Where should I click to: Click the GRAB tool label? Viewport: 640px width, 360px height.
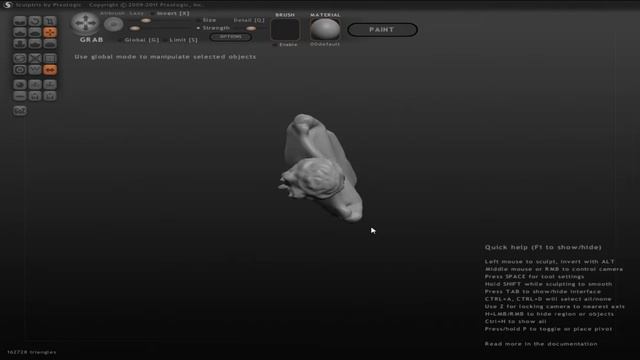[91, 40]
